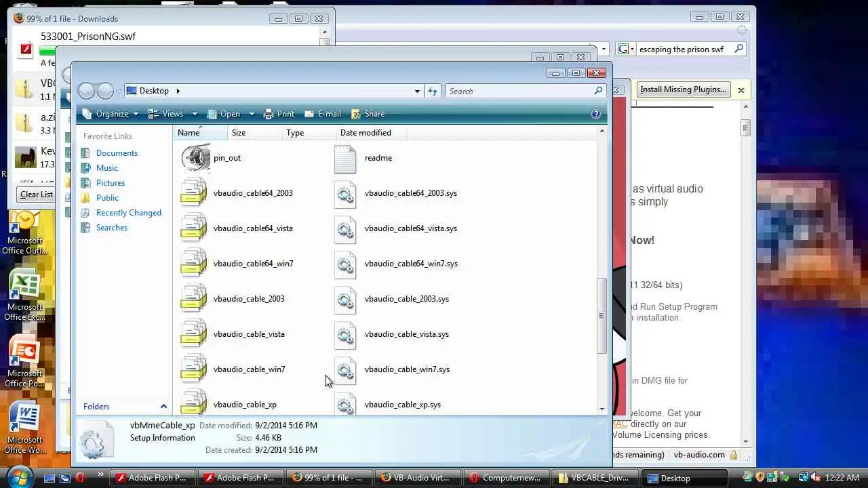Select vbaudio_cable64_win7 setup information icon
The image size is (868, 488).
[194, 264]
